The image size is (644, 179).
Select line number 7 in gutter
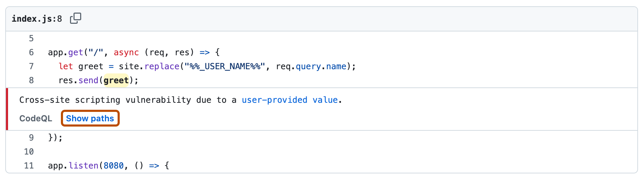(31, 66)
